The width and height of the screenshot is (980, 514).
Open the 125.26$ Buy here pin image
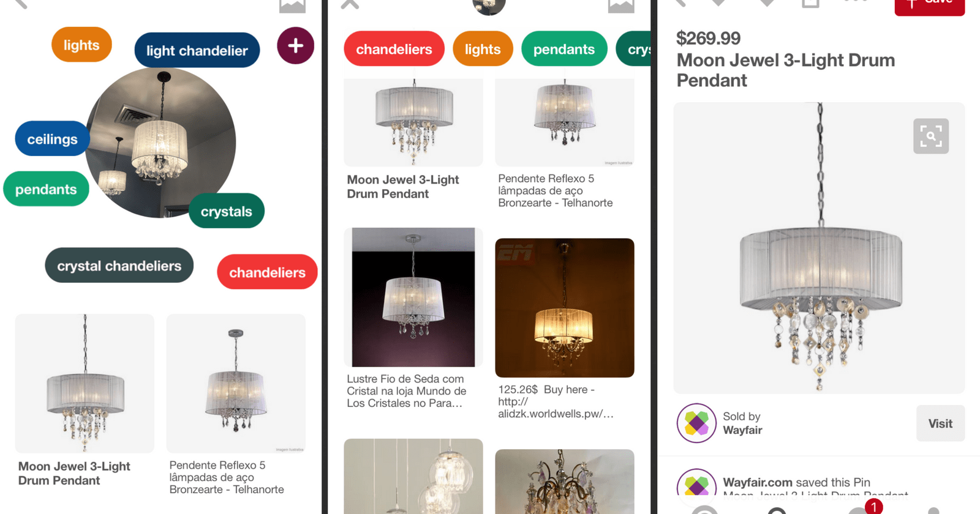[x=564, y=308]
